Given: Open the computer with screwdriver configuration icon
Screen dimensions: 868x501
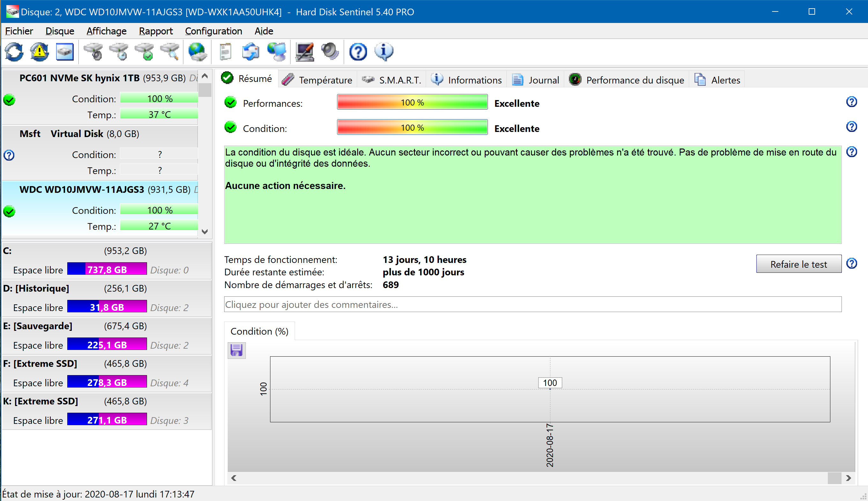Looking at the screenshot, I should [305, 52].
